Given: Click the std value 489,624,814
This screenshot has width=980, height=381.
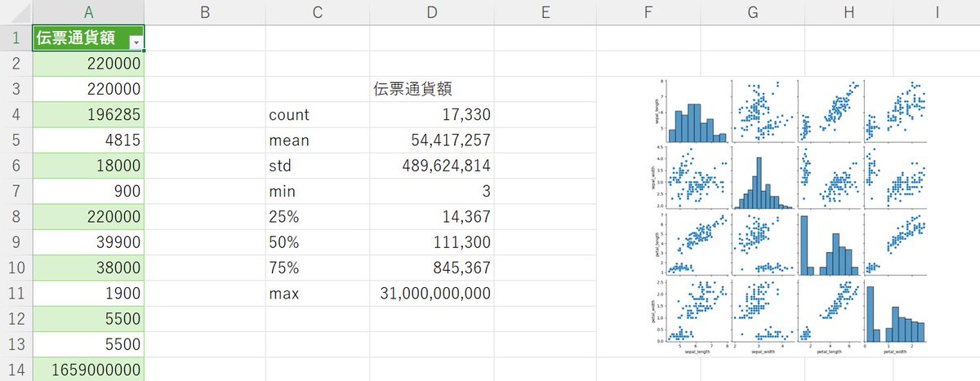Looking at the screenshot, I should tap(431, 166).
